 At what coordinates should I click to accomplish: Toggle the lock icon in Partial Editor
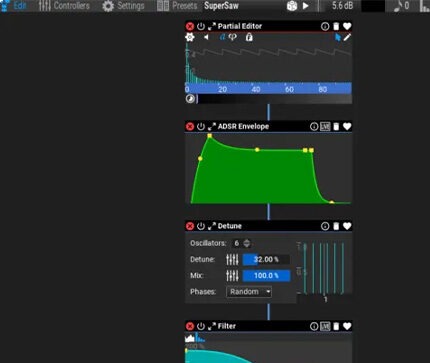point(249,37)
